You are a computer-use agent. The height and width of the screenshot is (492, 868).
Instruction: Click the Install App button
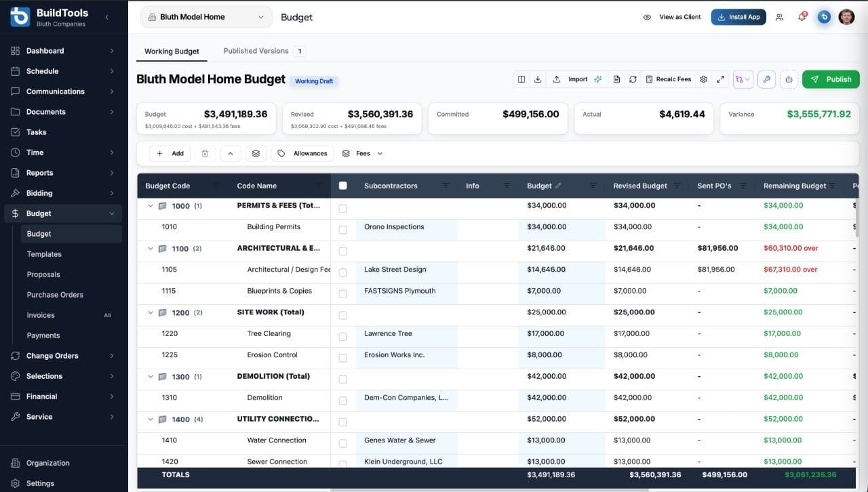(x=738, y=17)
